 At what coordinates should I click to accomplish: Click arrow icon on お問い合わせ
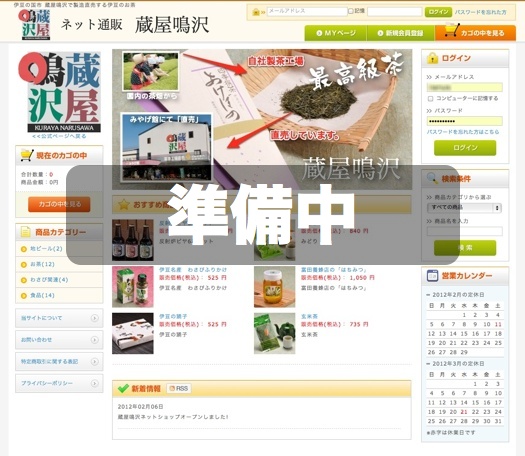pos(95,340)
